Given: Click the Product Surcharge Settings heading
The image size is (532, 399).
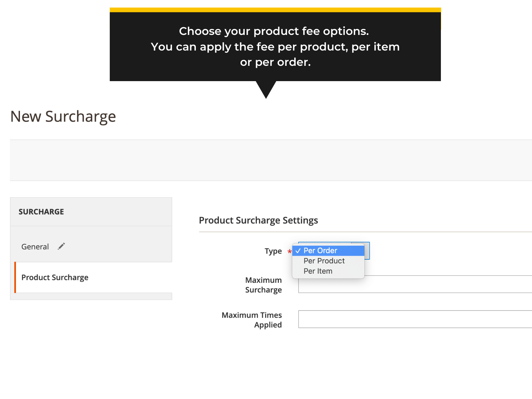Looking at the screenshot, I should tap(258, 220).
